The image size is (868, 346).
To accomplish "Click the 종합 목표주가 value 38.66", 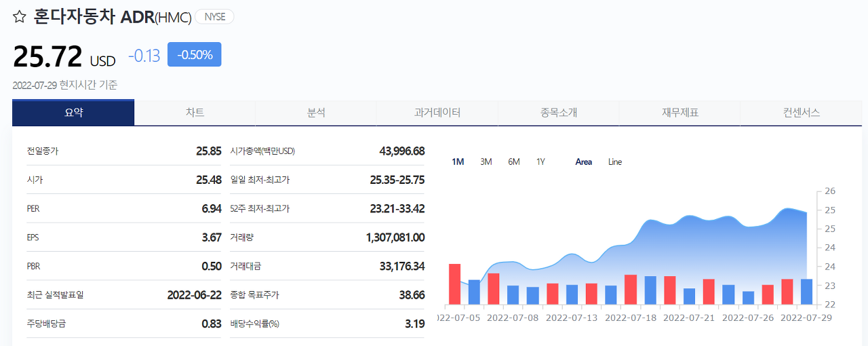I will point(412,295).
